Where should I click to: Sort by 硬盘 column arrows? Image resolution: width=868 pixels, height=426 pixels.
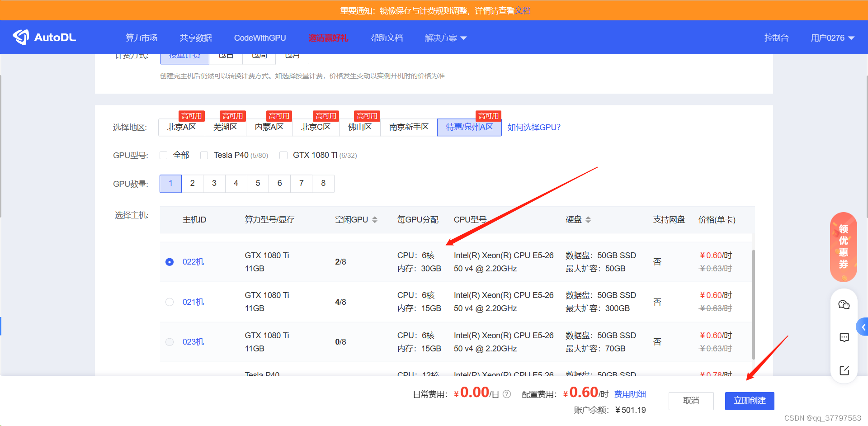588,220
